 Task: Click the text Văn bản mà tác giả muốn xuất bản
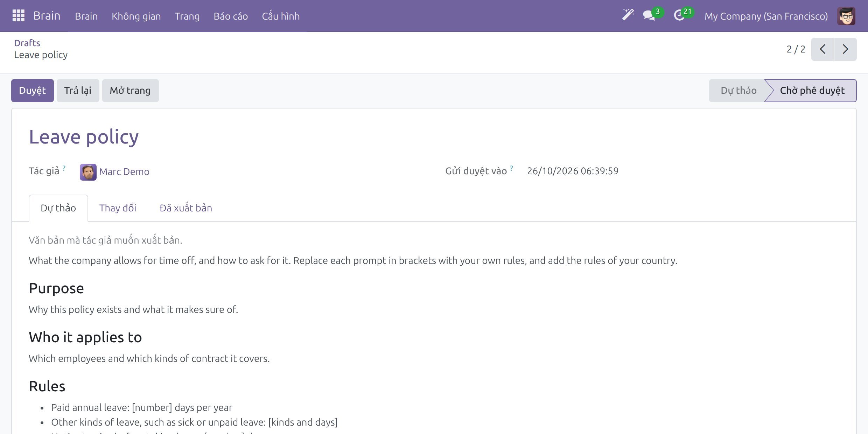click(105, 240)
